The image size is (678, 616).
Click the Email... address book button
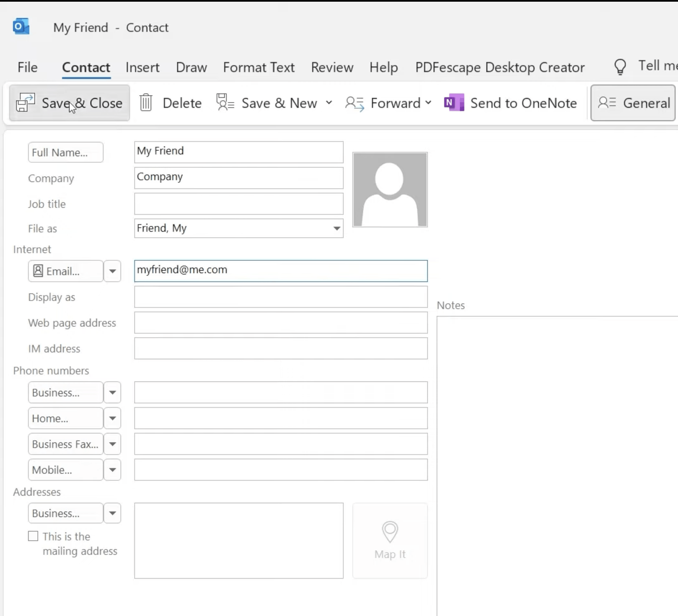pos(65,271)
